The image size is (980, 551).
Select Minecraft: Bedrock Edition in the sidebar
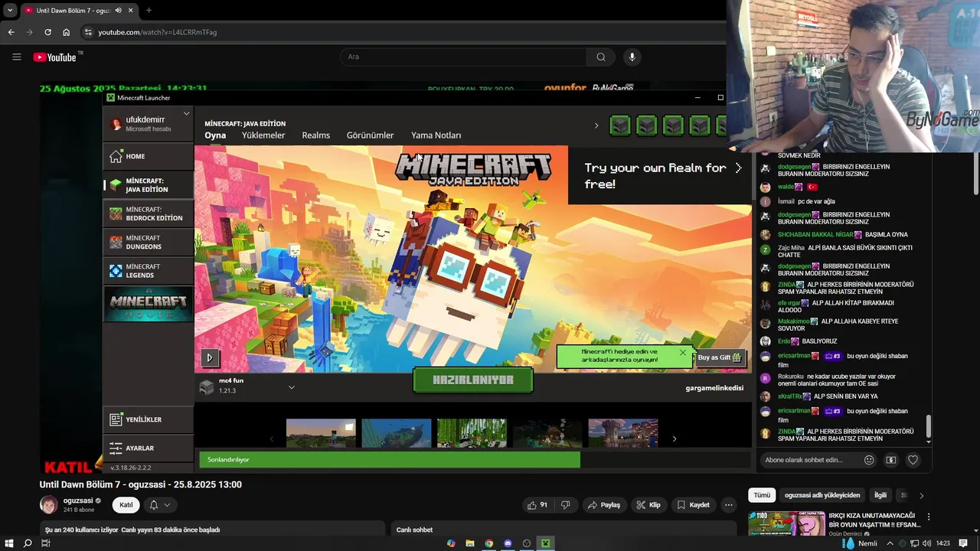(148, 214)
